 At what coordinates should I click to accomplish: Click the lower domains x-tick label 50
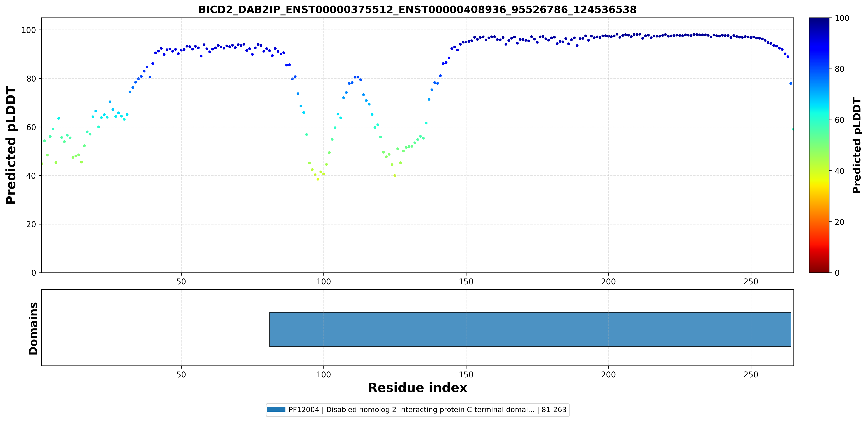181,374
